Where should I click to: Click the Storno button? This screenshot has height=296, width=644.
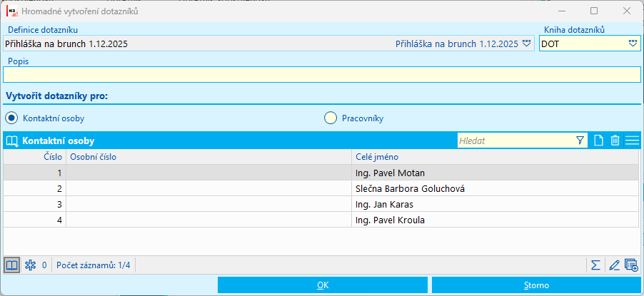pos(536,285)
